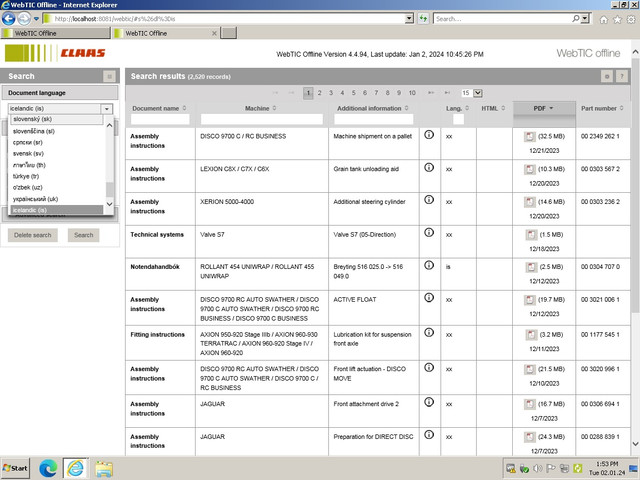640x480 pixels.
Task: Select svensk (sv) language option
Action: click(56, 154)
